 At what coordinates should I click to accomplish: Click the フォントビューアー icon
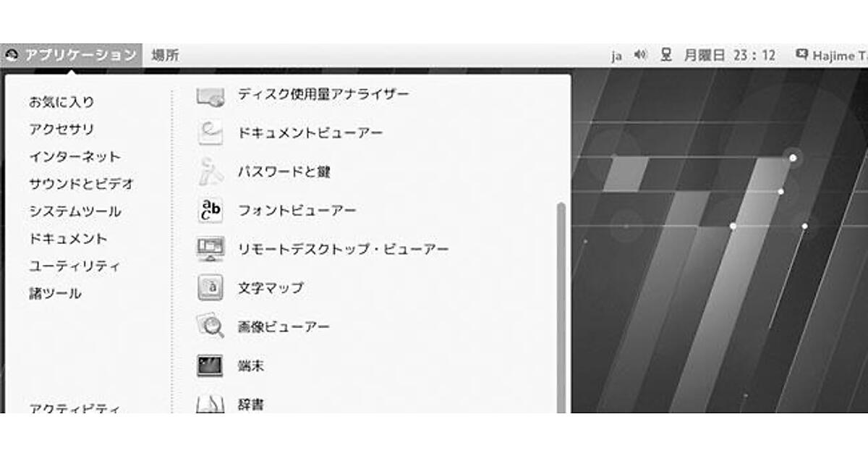[x=210, y=211]
